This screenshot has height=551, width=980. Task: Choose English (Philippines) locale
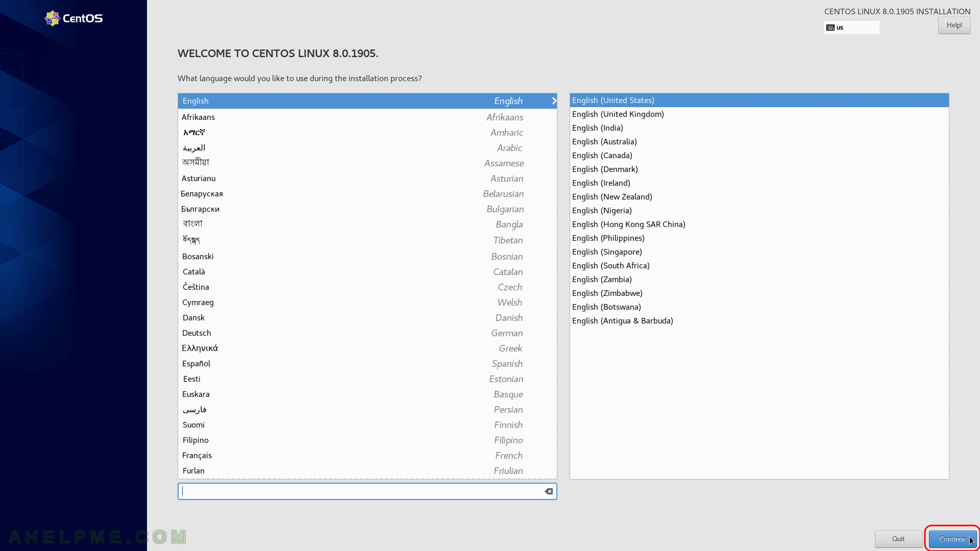pyautogui.click(x=759, y=238)
